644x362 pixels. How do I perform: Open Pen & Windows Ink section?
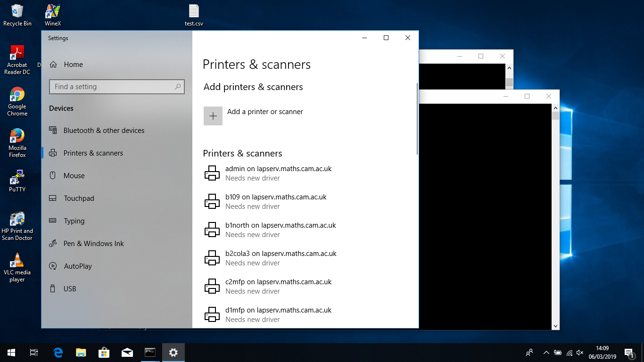(x=93, y=244)
